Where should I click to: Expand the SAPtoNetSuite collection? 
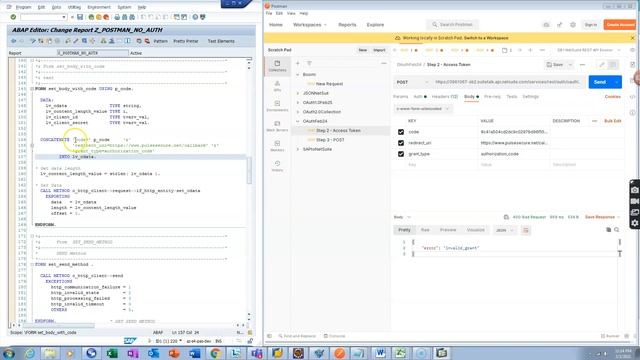point(298,149)
